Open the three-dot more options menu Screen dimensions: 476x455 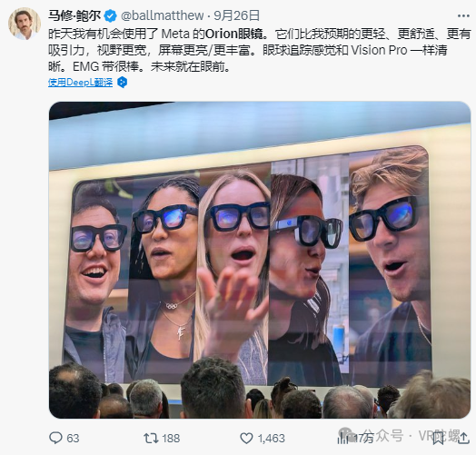click(463, 15)
